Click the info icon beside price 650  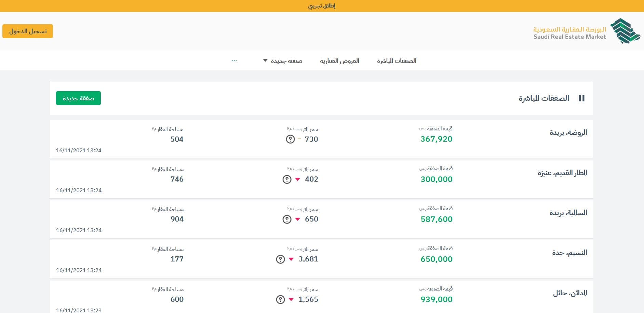coord(286,219)
